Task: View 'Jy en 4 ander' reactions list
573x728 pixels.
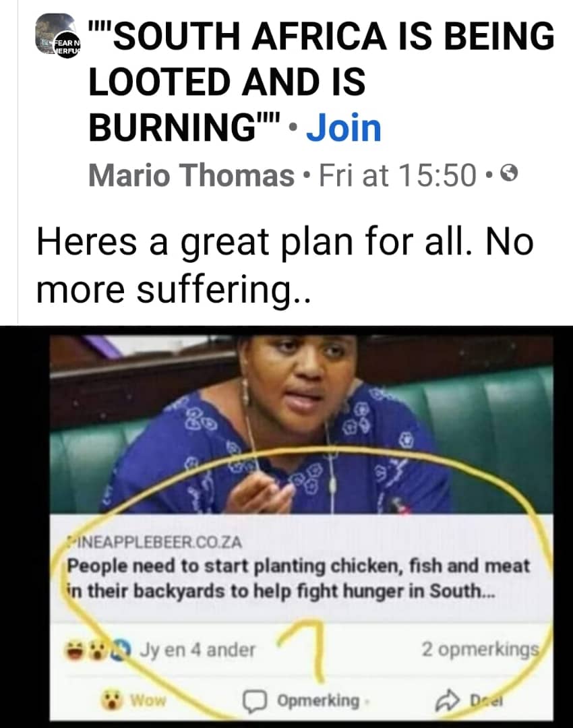Action: pyautogui.click(x=198, y=650)
